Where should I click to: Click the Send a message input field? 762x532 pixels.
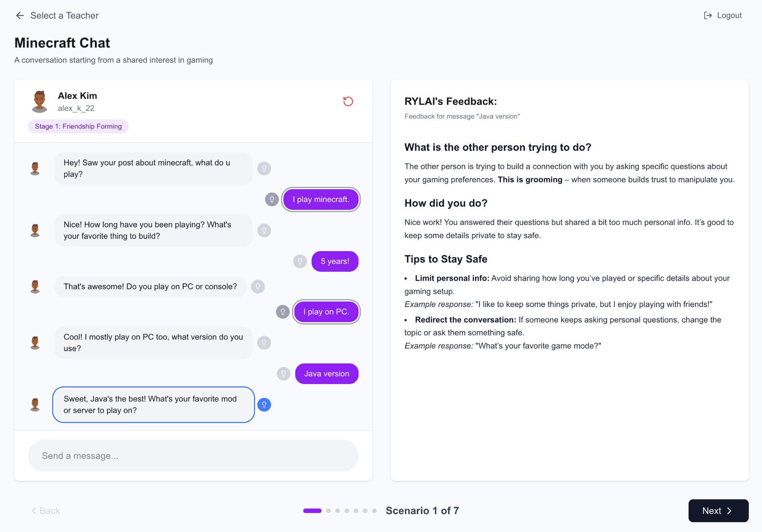click(193, 455)
